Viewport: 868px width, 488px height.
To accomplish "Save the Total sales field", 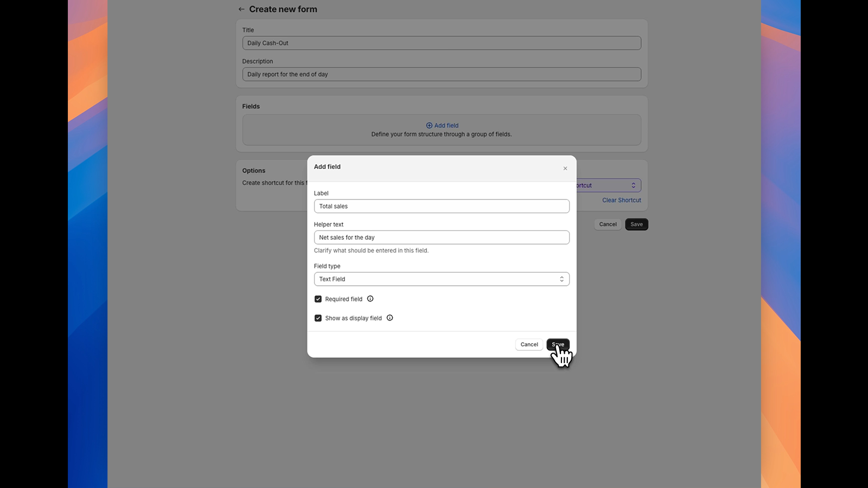I will tap(558, 344).
